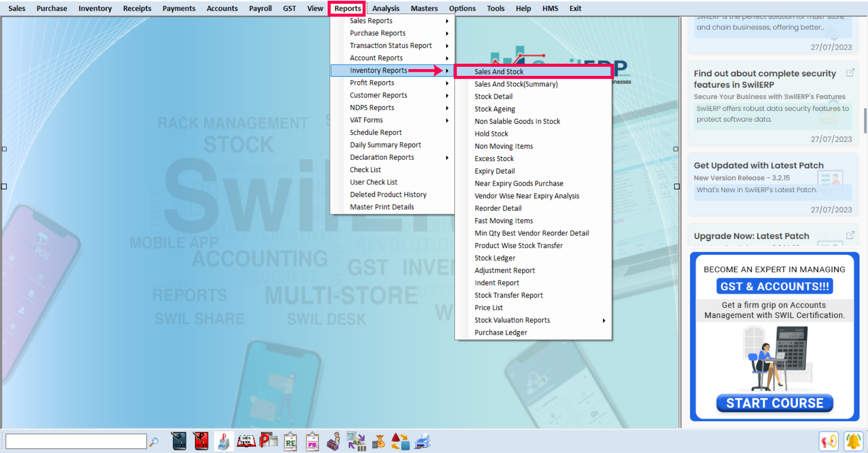The width and height of the screenshot is (868, 453).
Task: Click the megaphone announcement icon
Action: (829, 441)
